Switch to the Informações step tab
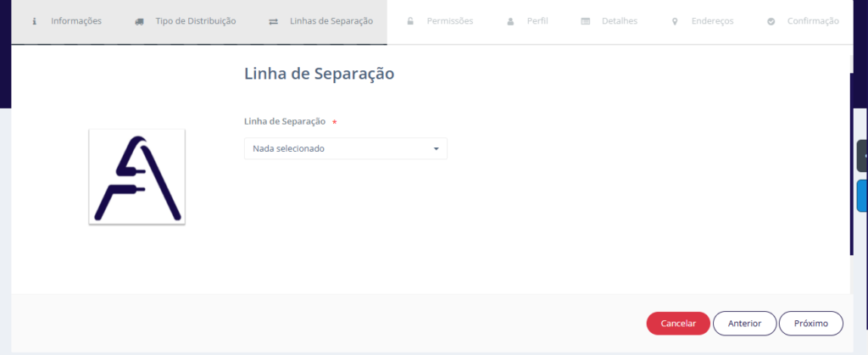 click(x=75, y=20)
